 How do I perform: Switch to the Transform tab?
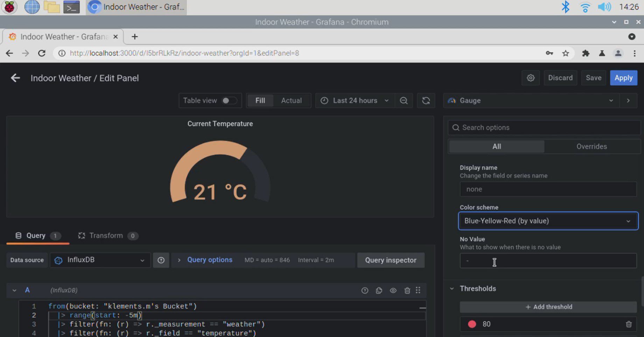coord(106,236)
